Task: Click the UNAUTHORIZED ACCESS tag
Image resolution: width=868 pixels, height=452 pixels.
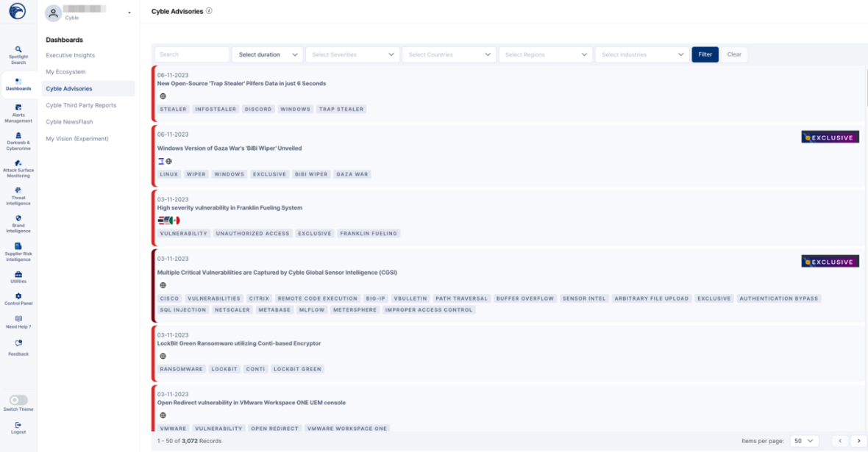Action: [x=252, y=234]
